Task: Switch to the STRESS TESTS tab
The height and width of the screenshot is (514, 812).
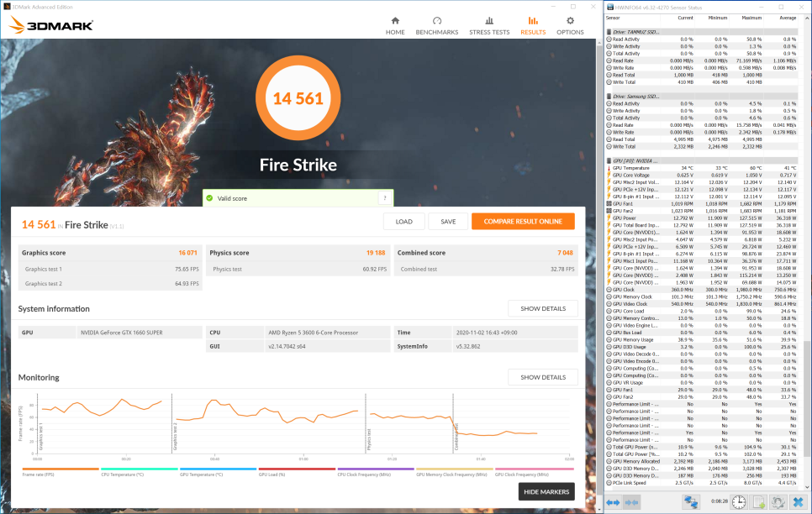Action: [x=489, y=26]
